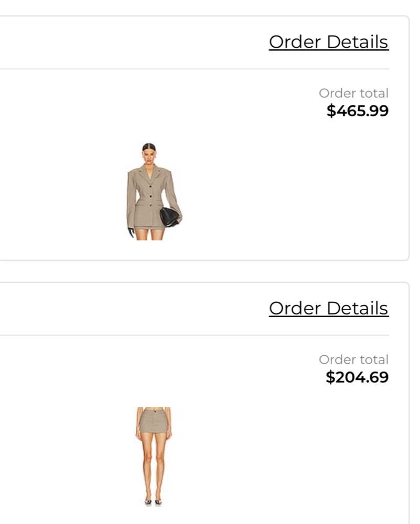Click the divider line below the first Order Details

click(210, 69)
